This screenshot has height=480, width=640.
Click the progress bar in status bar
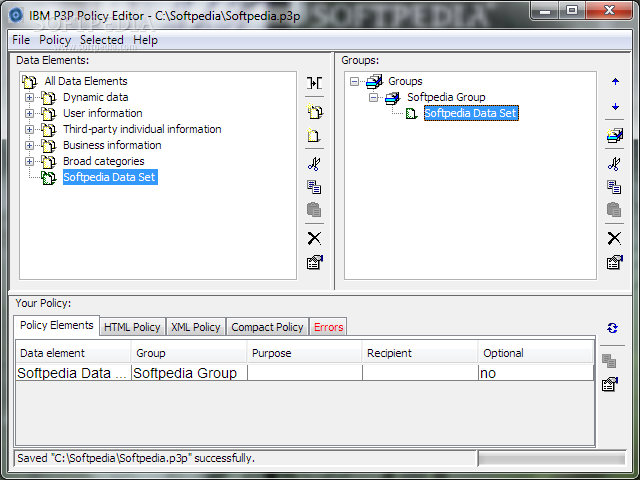552,458
